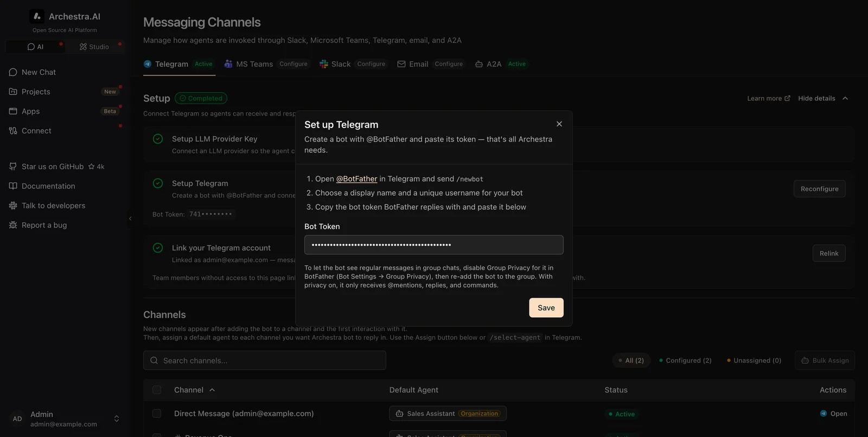Select the Telegram channel tab
The width and height of the screenshot is (868, 437).
[x=179, y=64]
